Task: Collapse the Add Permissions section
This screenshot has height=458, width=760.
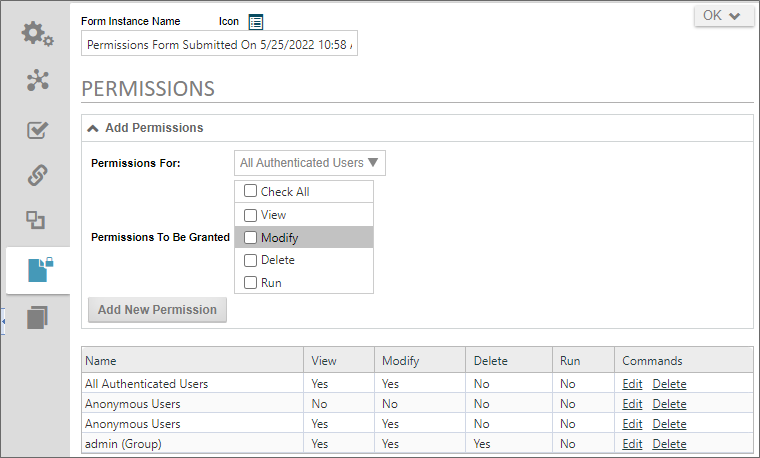Action: [x=93, y=128]
